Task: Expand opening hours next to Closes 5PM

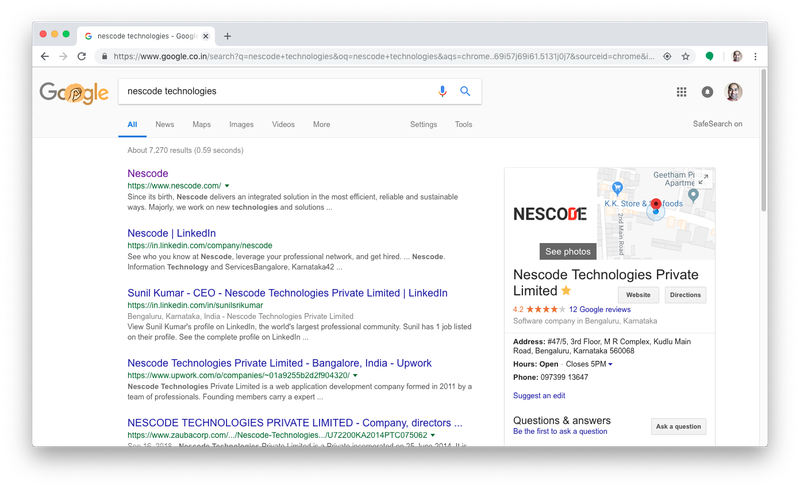Action: [x=610, y=364]
